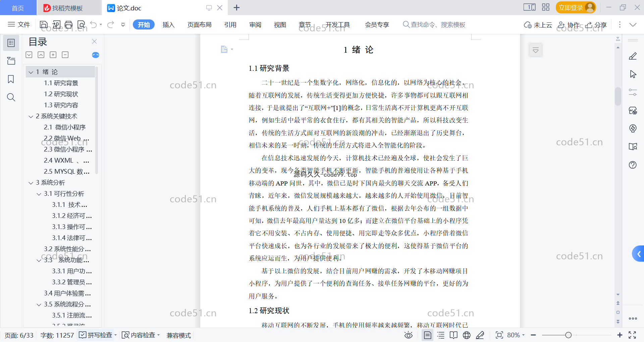The image size is (644, 342).
Task: Click the save document icon
Action: click(44, 24)
